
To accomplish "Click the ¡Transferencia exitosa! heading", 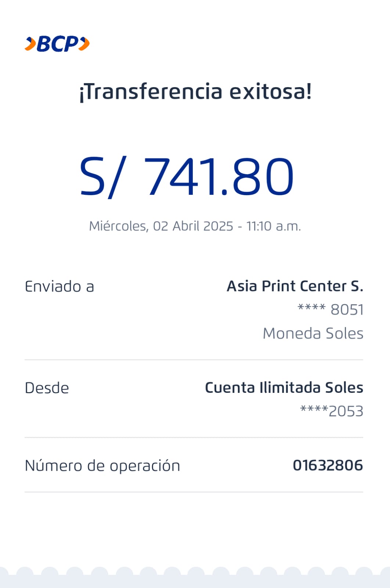I will point(195,92).
